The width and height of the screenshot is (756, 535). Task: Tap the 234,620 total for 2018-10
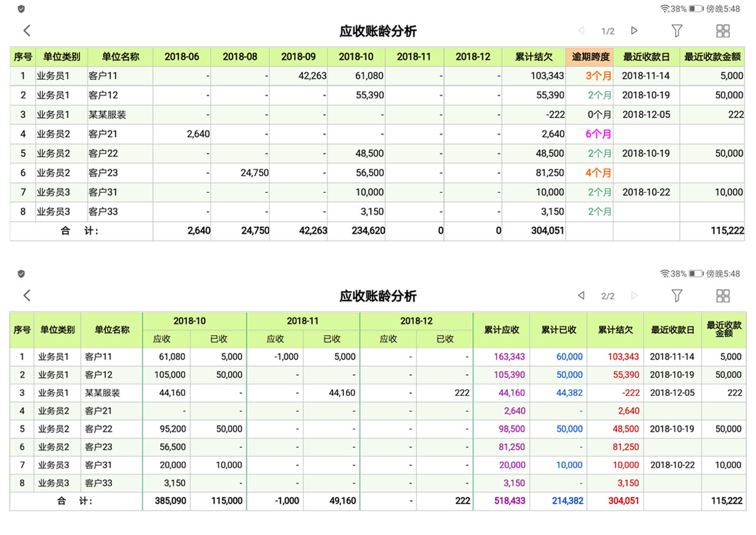(368, 231)
